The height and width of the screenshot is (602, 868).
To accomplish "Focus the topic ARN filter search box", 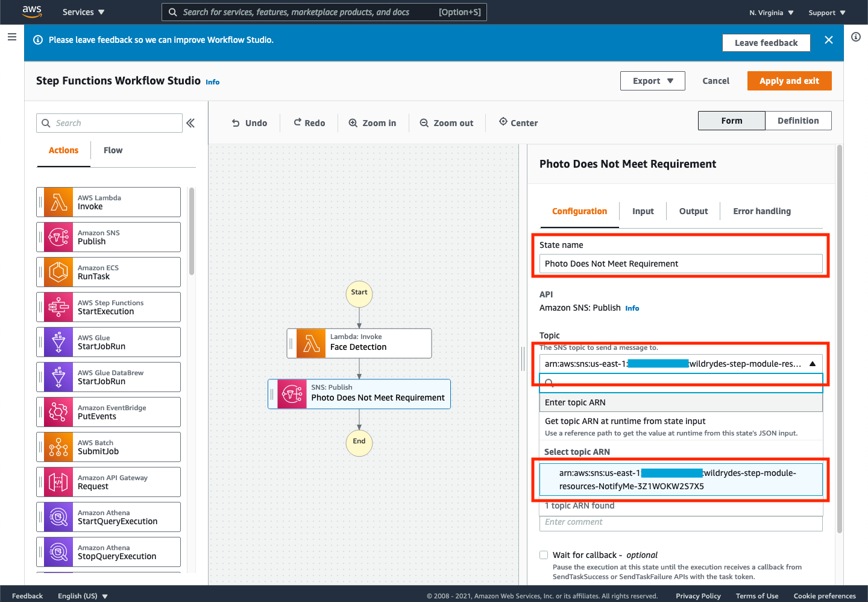I will pos(681,382).
